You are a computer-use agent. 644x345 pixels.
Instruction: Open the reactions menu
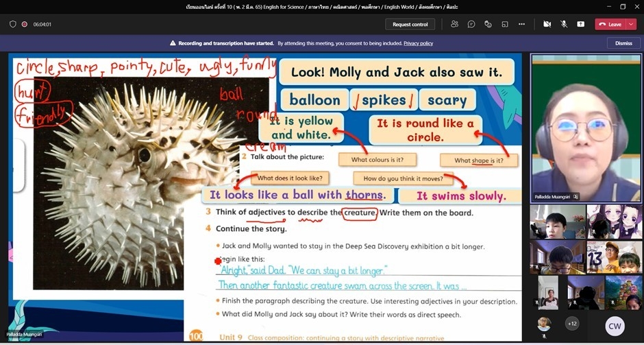click(488, 24)
